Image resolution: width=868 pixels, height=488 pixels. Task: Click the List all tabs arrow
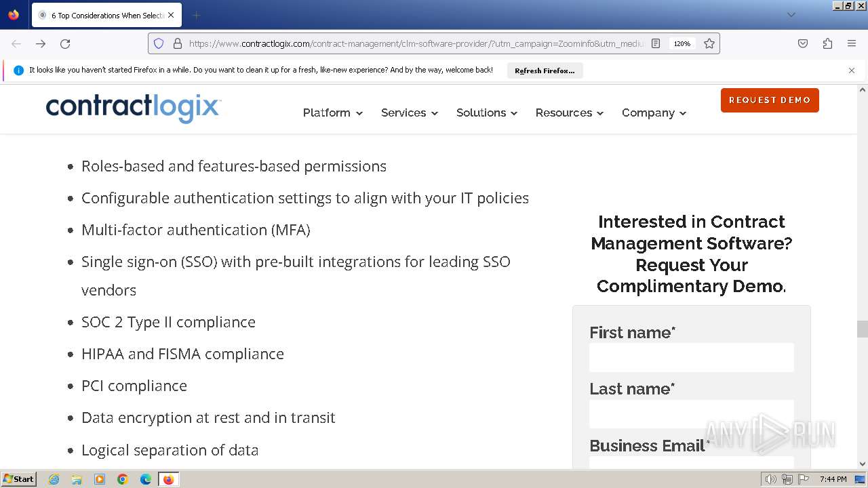pyautogui.click(x=791, y=15)
